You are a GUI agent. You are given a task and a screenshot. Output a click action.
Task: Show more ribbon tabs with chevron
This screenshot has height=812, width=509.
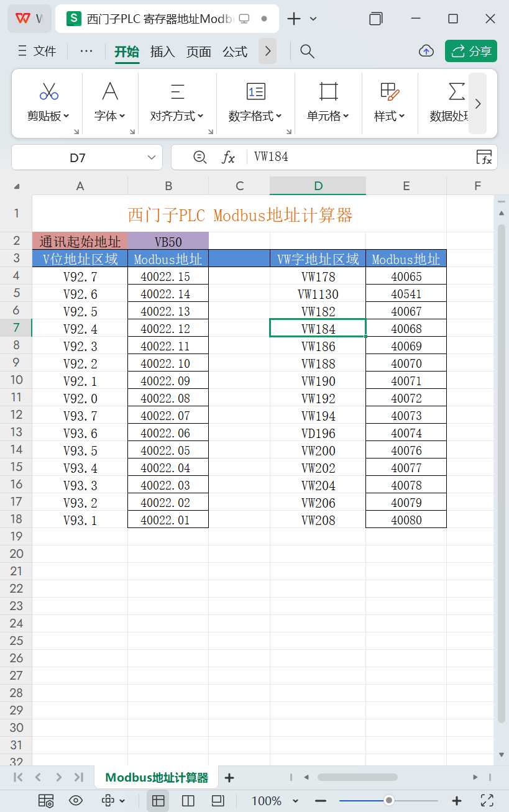(267, 51)
